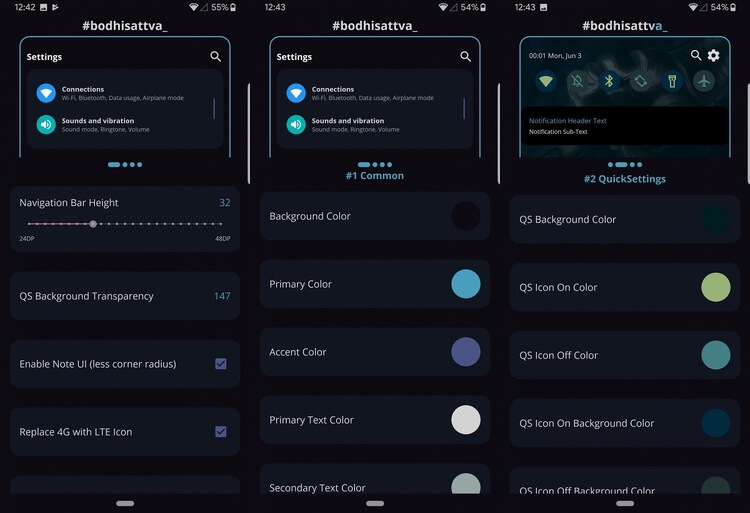This screenshot has height=513, width=750.
Task: Tap the airplane mode quick settings tile
Action: [704, 81]
